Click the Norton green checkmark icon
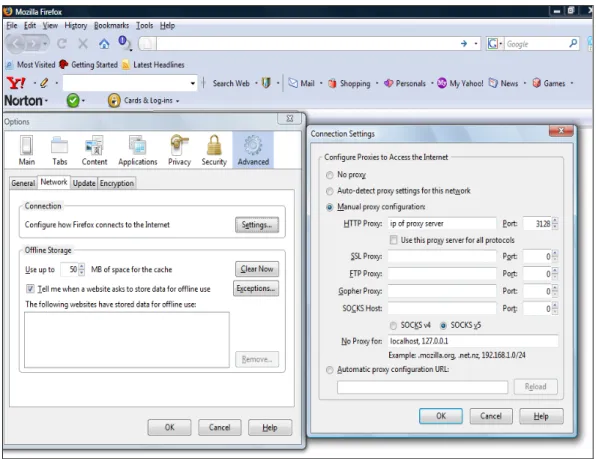This screenshot has width=596, height=459. pyautogui.click(x=73, y=101)
